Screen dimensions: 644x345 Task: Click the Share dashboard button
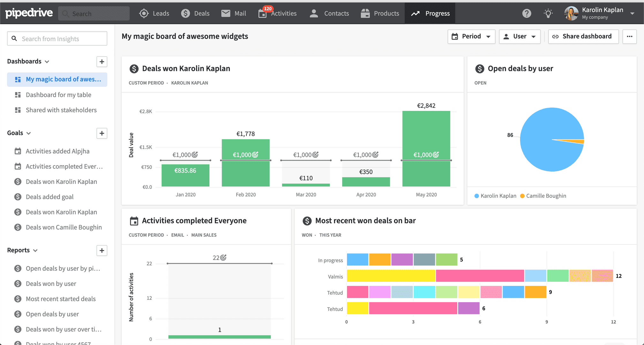tap(583, 36)
